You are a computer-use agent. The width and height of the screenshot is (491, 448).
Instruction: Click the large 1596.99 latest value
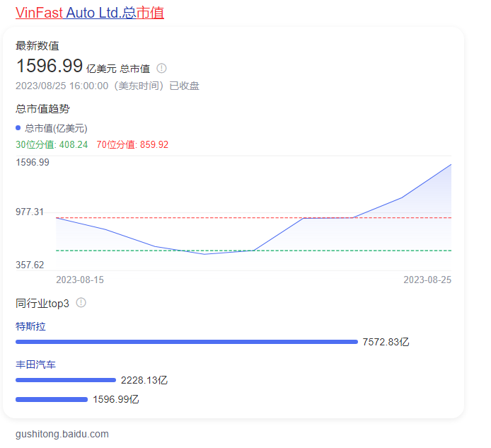point(50,66)
